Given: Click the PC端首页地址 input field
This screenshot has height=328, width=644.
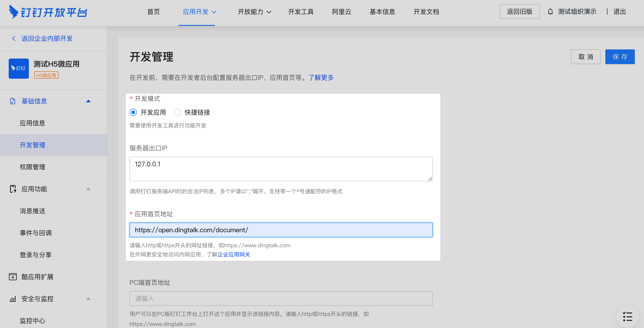Looking at the screenshot, I should [x=281, y=298].
